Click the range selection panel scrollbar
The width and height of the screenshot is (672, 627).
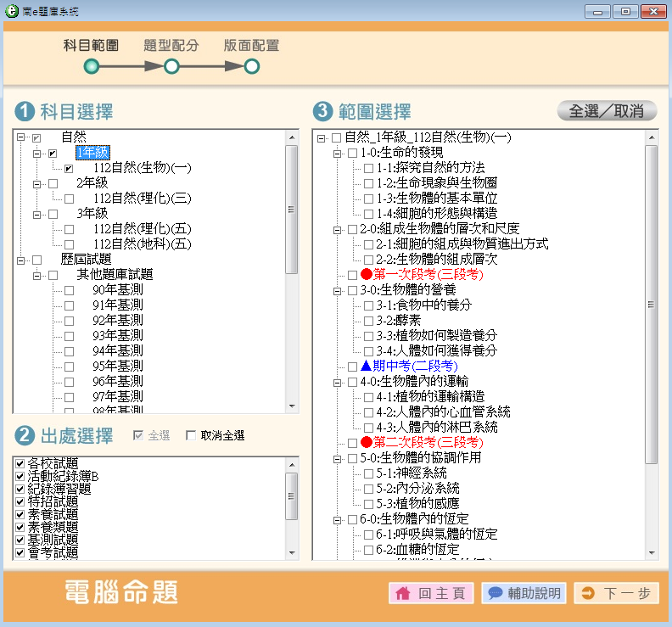(651, 305)
